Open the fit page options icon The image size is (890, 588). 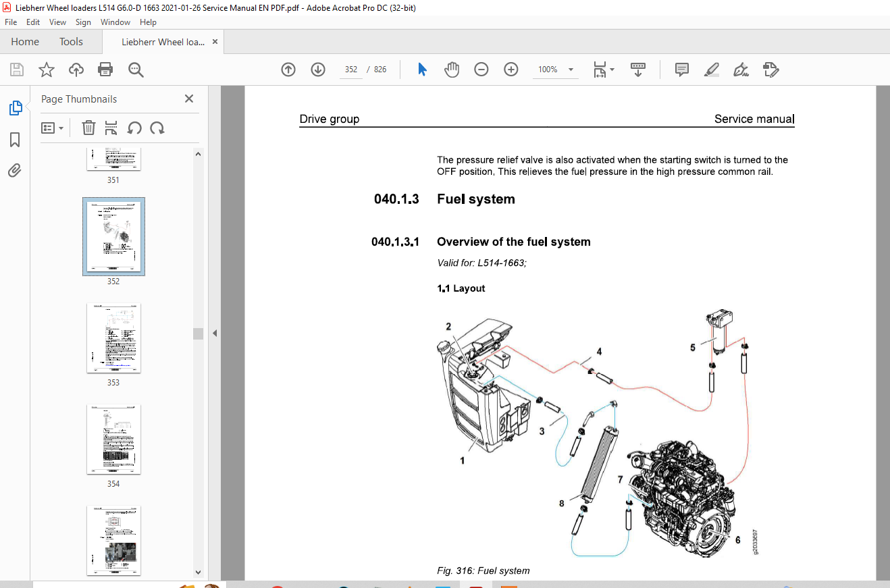[x=603, y=70]
